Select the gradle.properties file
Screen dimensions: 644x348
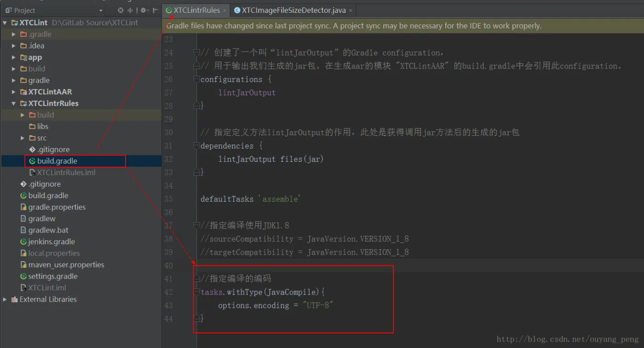click(x=57, y=207)
